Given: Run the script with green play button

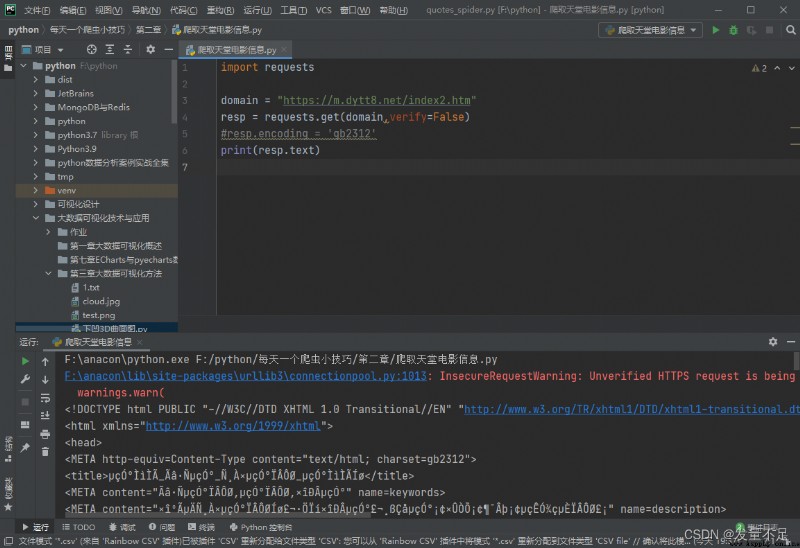Looking at the screenshot, I should coord(716,30).
